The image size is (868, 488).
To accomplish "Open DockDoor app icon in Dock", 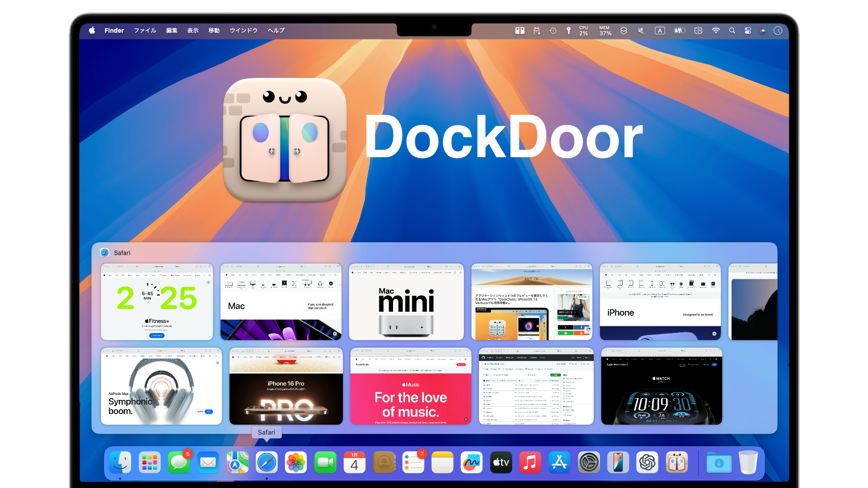I will pyautogui.click(x=677, y=463).
